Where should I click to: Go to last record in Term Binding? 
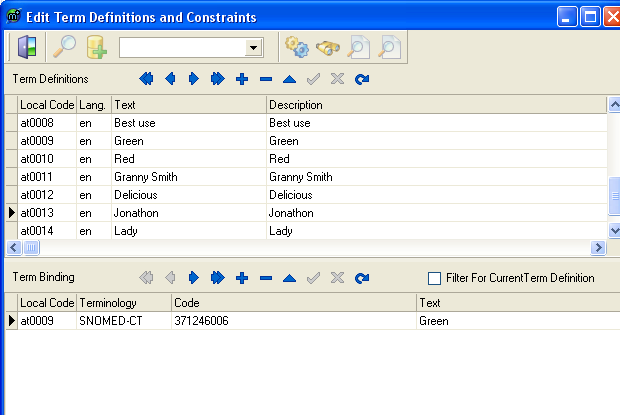217,278
